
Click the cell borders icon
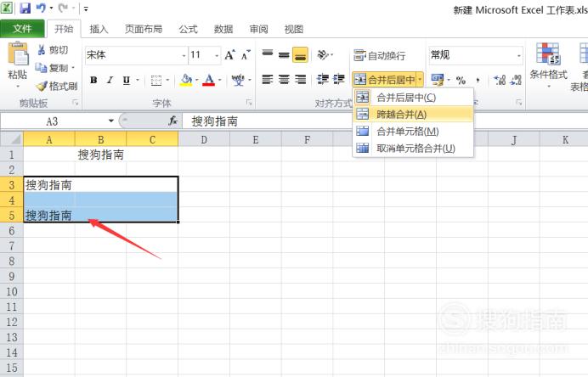click(x=156, y=80)
